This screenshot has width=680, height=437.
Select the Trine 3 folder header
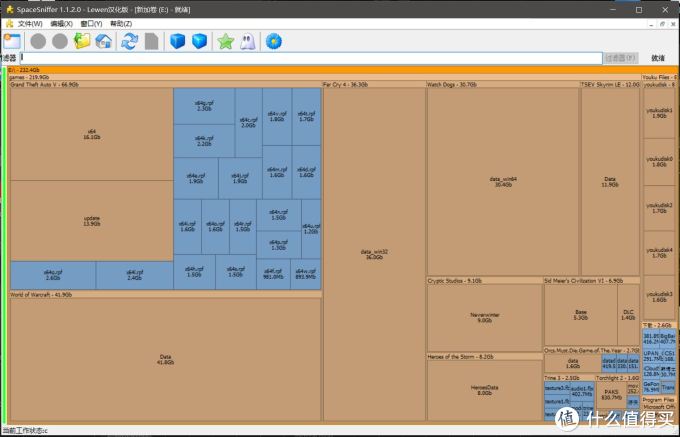click(569, 378)
